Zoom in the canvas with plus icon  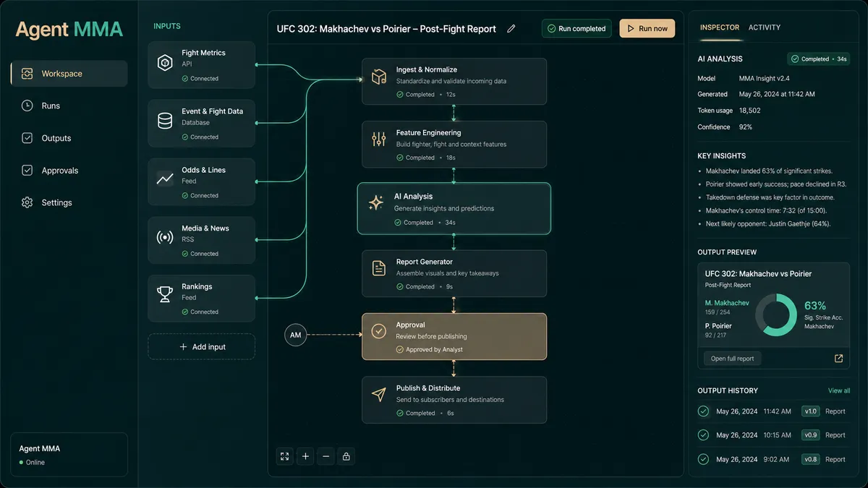(x=305, y=456)
